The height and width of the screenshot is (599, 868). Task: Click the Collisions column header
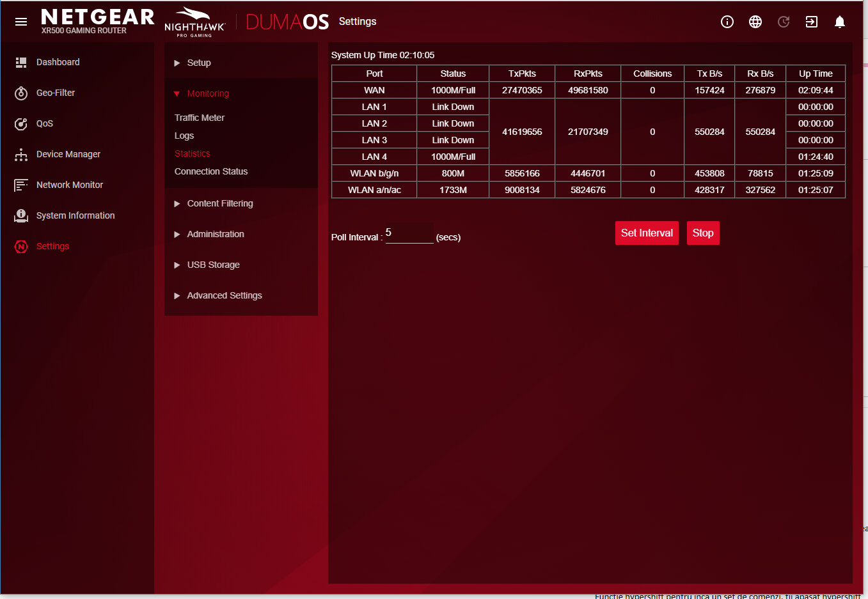point(652,74)
